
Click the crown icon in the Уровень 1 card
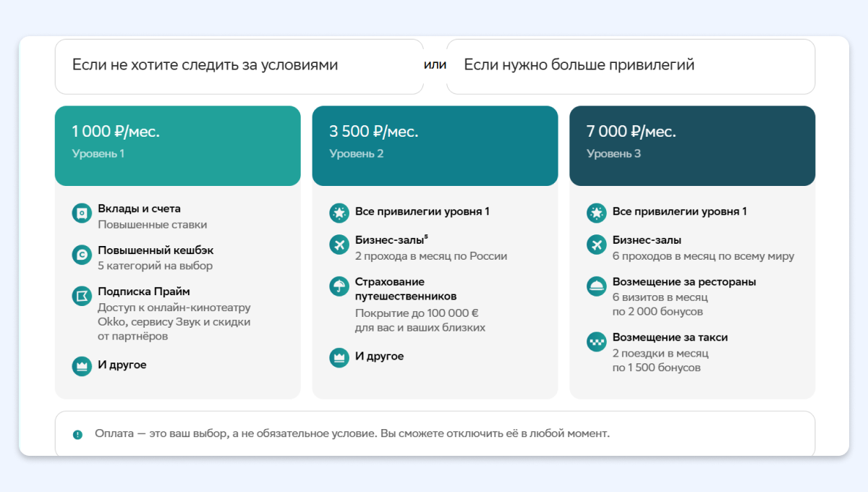coord(82,365)
